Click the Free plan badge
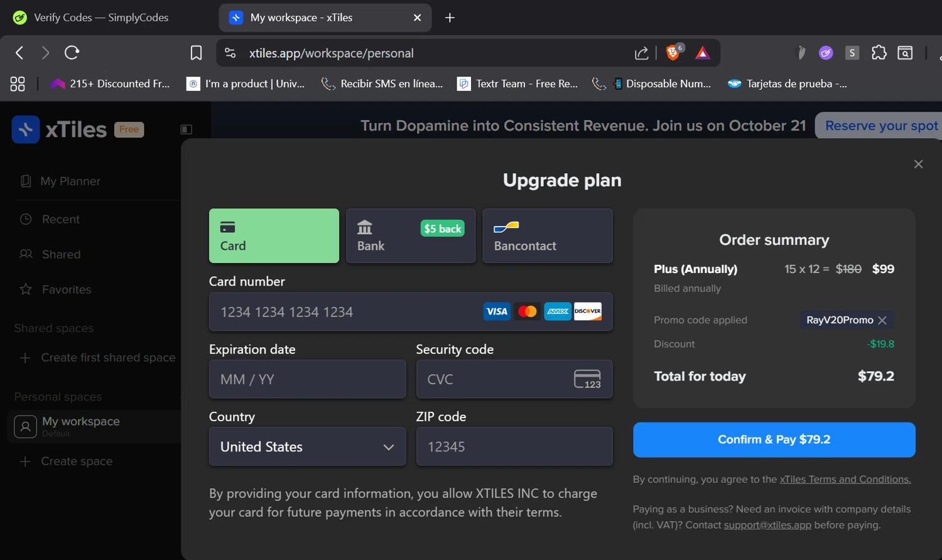The height and width of the screenshot is (560, 942). click(129, 129)
